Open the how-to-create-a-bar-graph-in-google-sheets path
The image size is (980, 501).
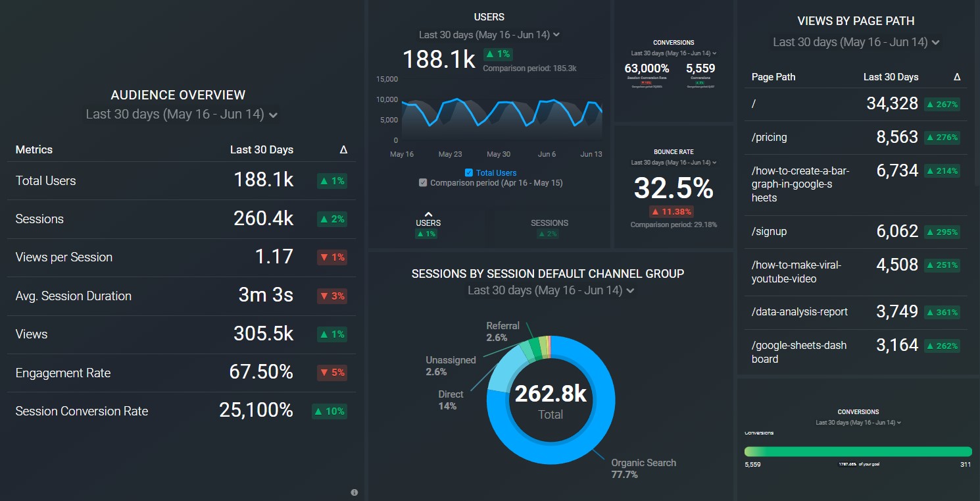click(800, 184)
